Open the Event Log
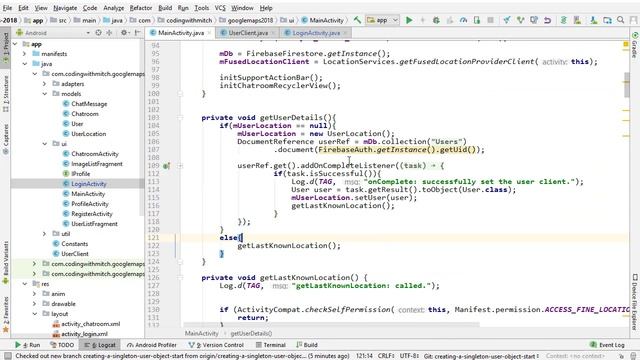 pos(608,345)
